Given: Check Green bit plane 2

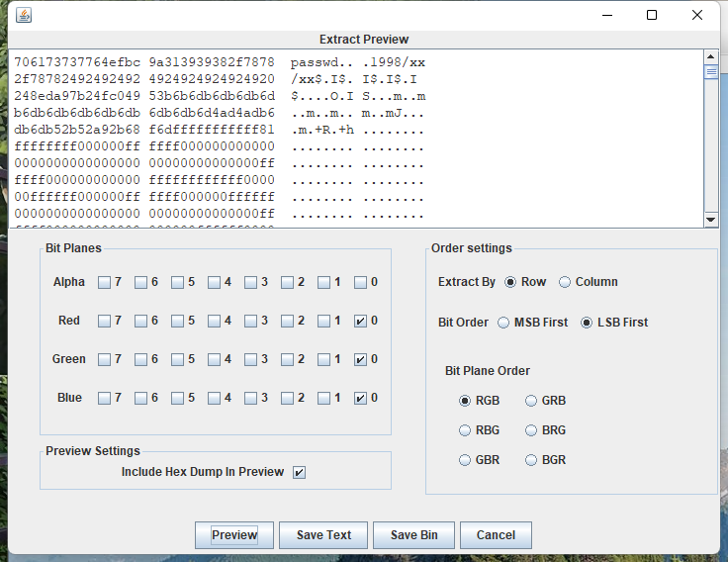Looking at the screenshot, I should pos(288,359).
